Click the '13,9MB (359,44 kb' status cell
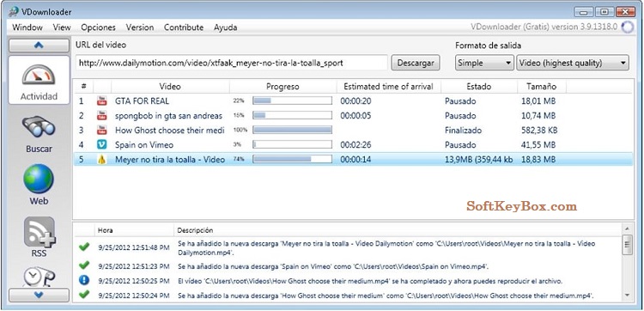The width and height of the screenshot is (644, 311). point(478,160)
